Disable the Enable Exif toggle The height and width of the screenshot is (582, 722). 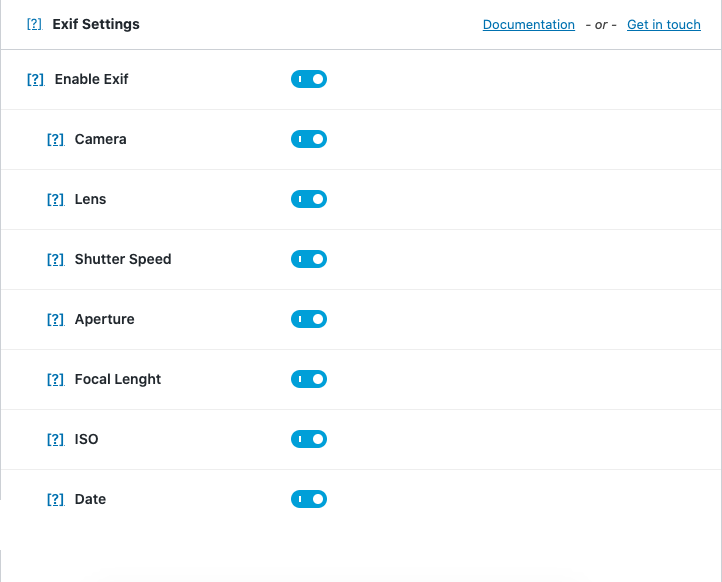point(309,79)
